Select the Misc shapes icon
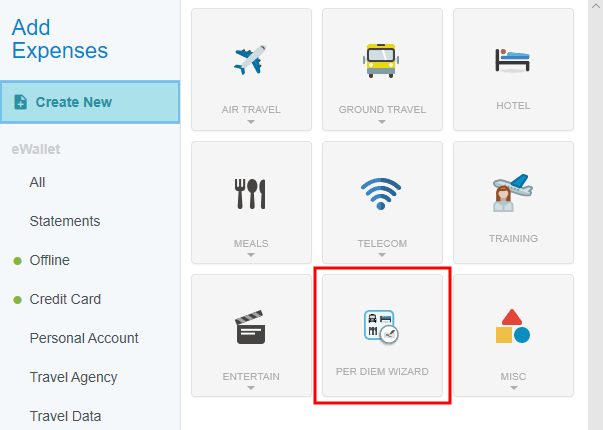The height and width of the screenshot is (430, 603). (513, 326)
